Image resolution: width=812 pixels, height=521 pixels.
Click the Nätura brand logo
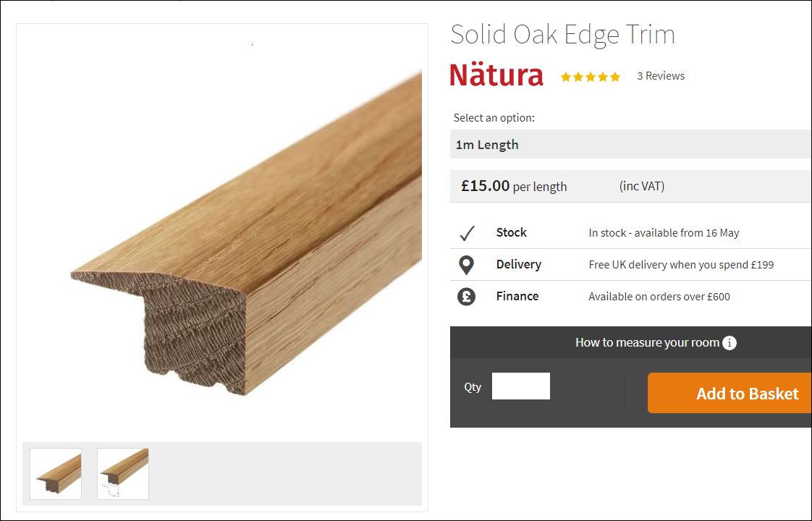(496, 75)
